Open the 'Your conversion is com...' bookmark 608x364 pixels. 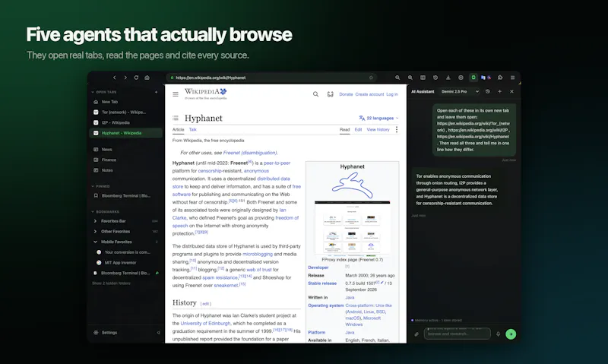pyautogui.click(x=127, y=252)
